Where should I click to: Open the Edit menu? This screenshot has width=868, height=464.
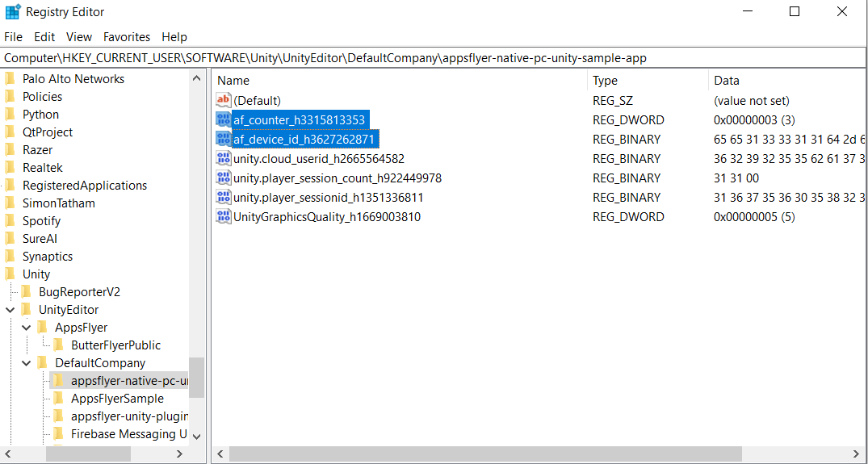coord(44,37)
